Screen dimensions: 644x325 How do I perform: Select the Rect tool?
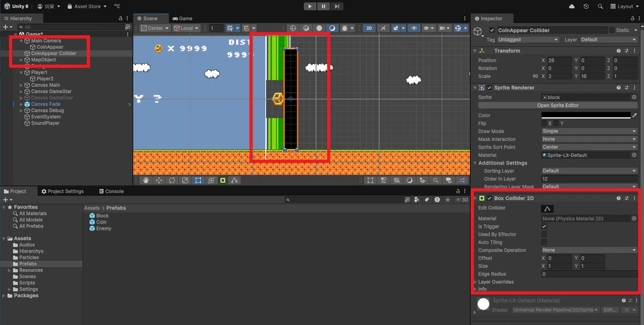(198, 181)
